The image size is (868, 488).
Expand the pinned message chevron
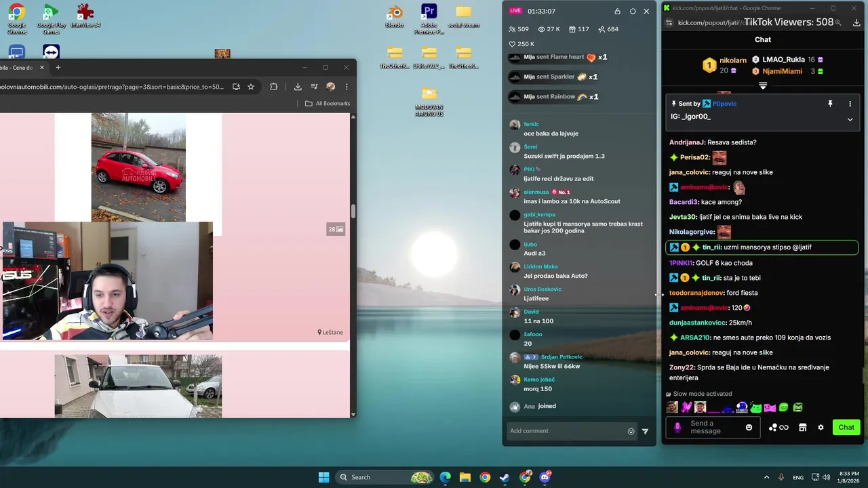(x=850, y=119)
